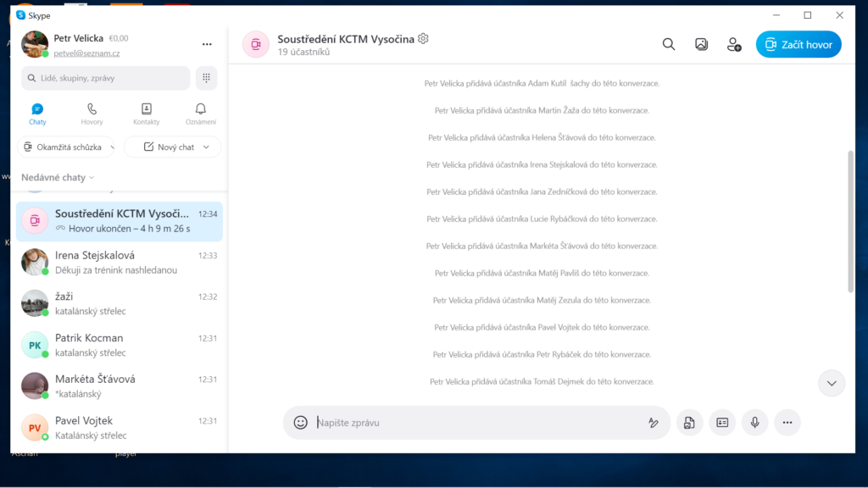Open the emoji picker in message box

click(300, 422)
